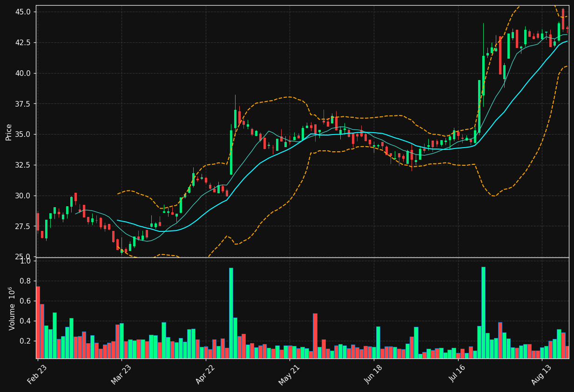Screen dimensions: 574x392
Task: Click the Mar 23 date label
Action: 121,375
